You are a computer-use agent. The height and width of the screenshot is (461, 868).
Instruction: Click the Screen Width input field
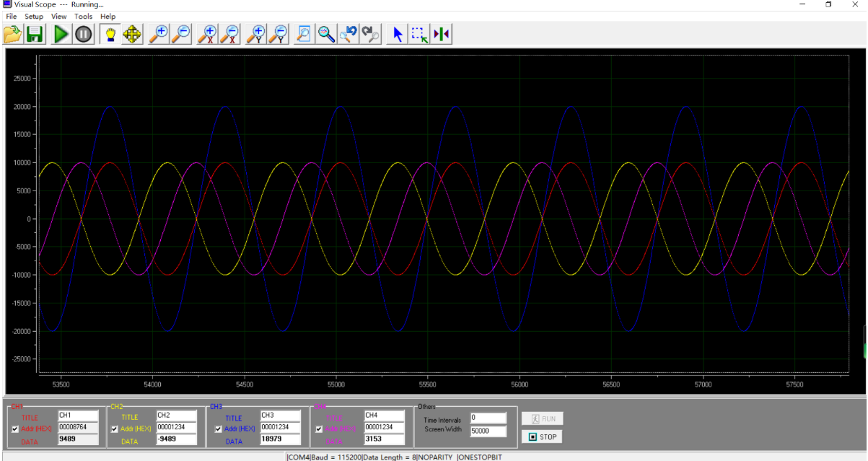pos(488,431)
